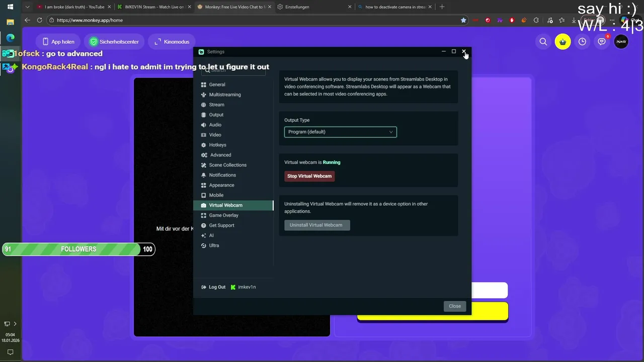
Task: Open the Sicherheitscenter on Monkey
Action: point(114,42)
